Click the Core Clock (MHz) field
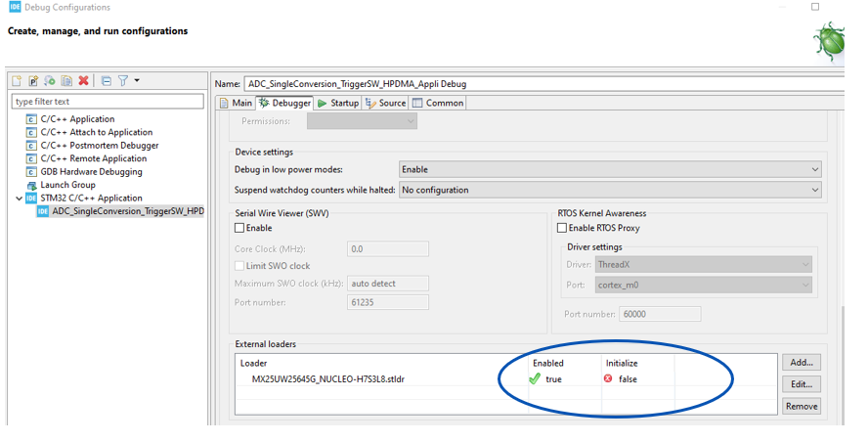 point(387,249)
